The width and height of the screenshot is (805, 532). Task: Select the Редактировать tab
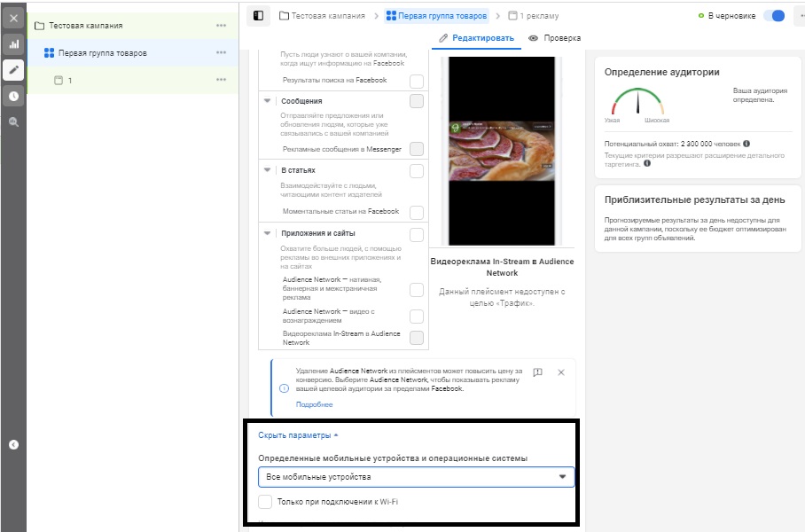[476, 38]
